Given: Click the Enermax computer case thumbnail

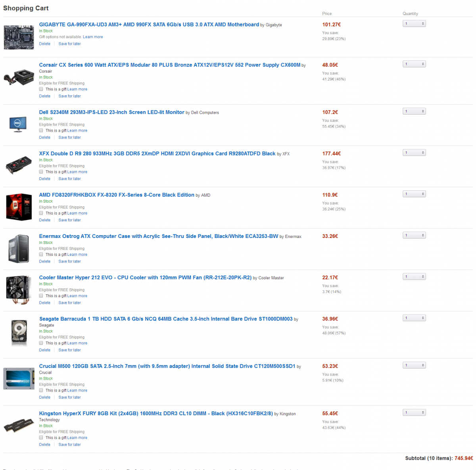Looking at the screenshot, I should click(x=19, y=249).
